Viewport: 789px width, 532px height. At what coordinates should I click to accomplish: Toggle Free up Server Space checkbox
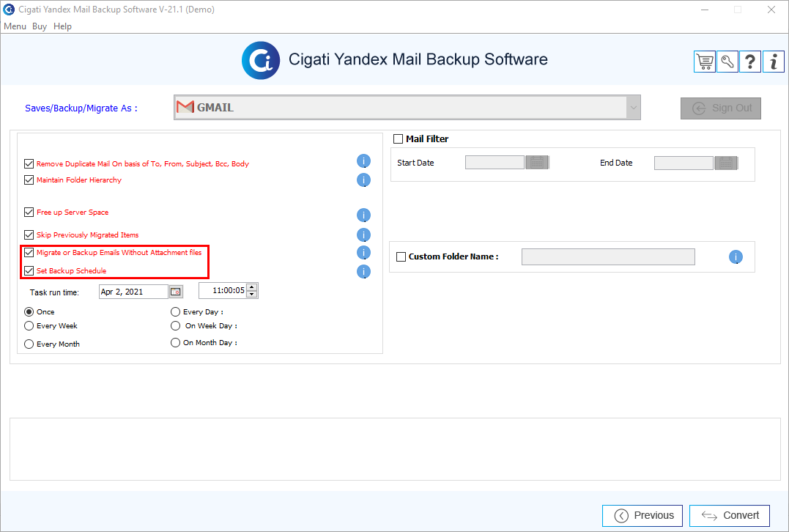point(29,212)
